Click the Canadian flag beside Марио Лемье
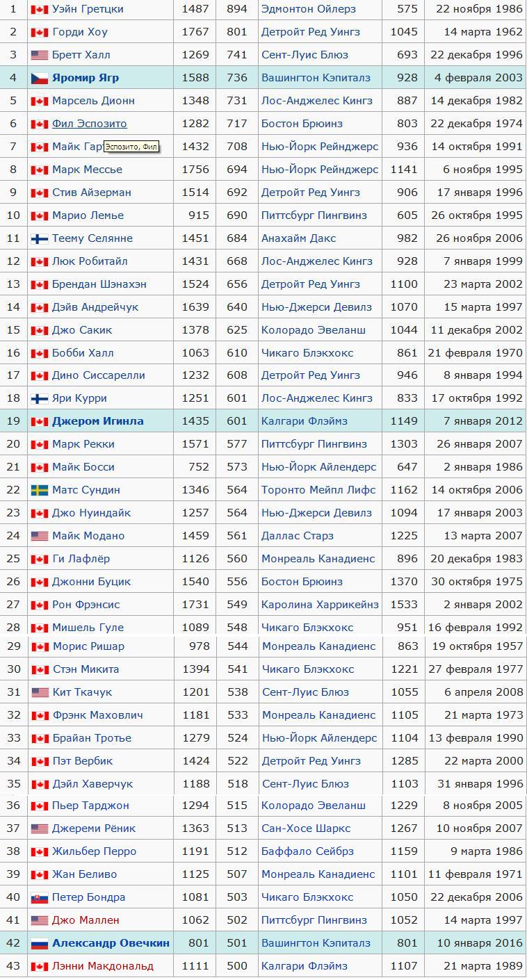 pyautogui.click(x=40, y=215)
